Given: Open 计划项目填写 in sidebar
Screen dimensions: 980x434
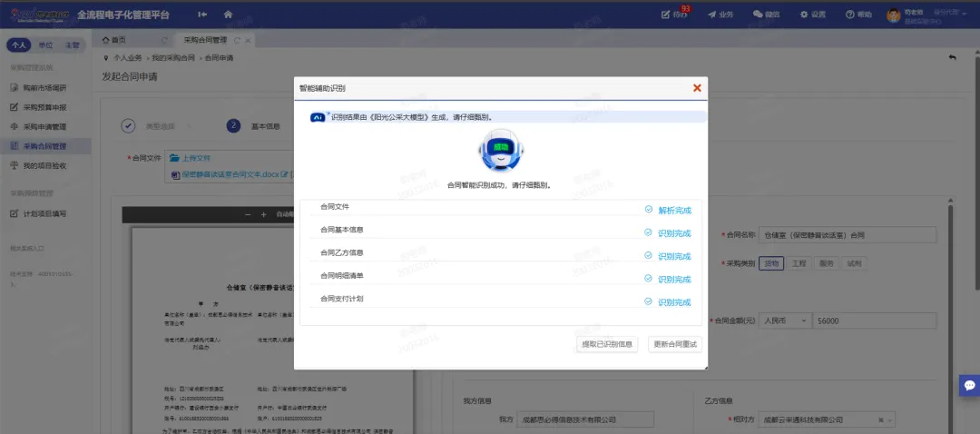Looking at the screenshot, I should [x=45, y=214].
